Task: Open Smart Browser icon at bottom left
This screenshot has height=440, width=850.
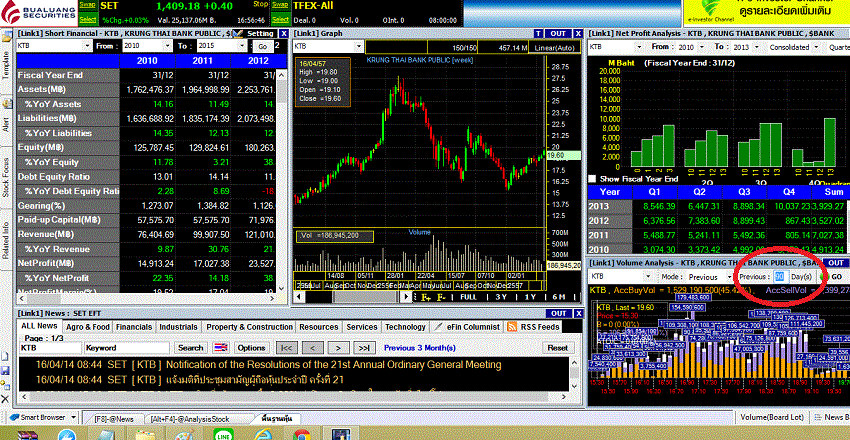Action: pyautogui.click(x=14, y=417)
